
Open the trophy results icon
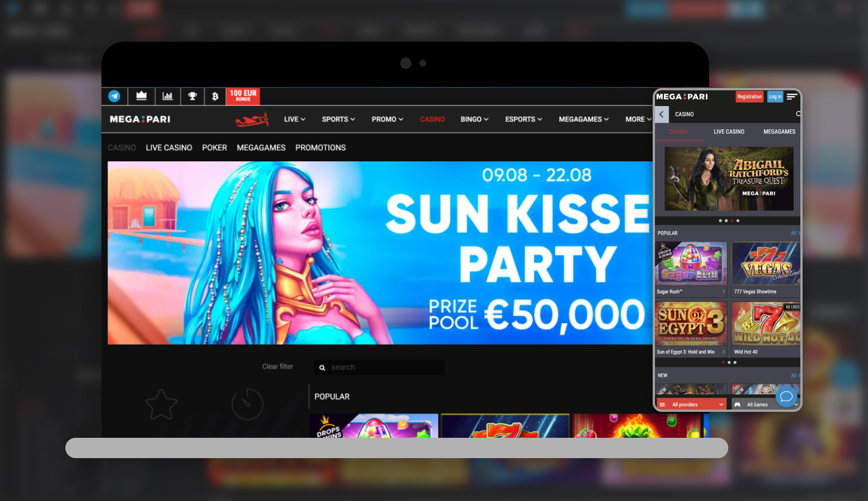pyautogui.click(x=192, y=96)
